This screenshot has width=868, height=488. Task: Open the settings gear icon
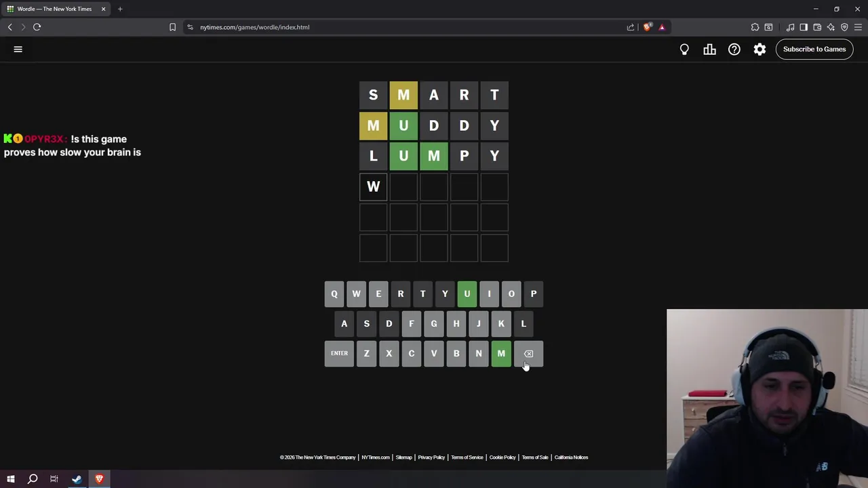[x=759, y=49]
